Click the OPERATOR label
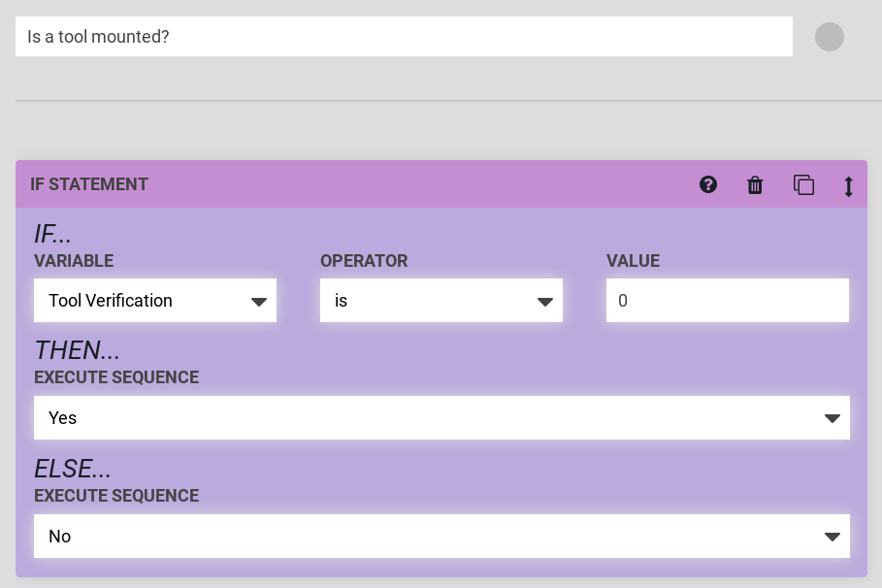 (x=364, y=261)
